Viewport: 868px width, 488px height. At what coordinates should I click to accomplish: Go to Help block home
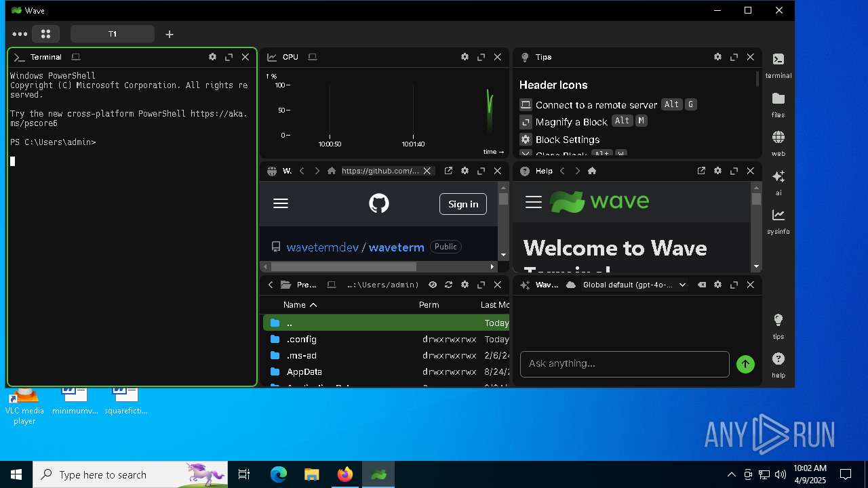pyautogui.click(x=592, y=171)
